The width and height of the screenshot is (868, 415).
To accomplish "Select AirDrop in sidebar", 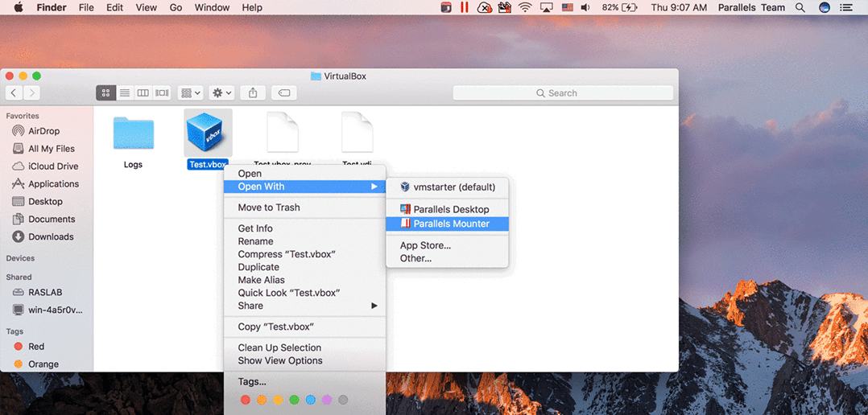I will click(43, 131).
